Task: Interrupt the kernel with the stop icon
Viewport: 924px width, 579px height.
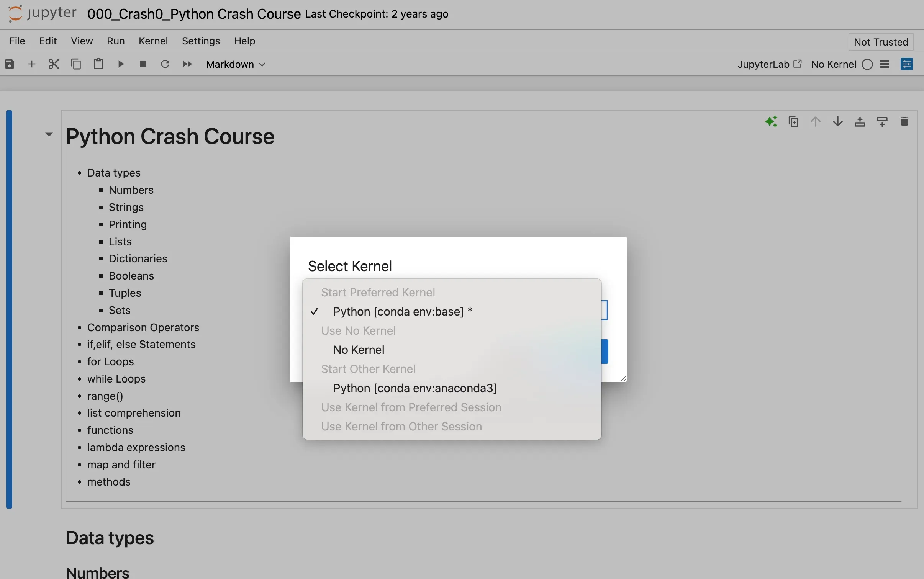Action: point(143,64)
